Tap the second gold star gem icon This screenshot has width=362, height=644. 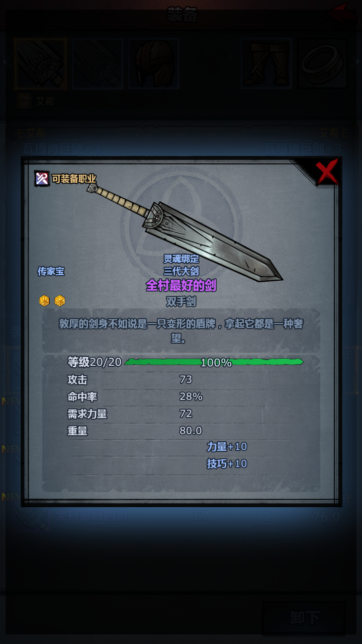coord(60,301)
